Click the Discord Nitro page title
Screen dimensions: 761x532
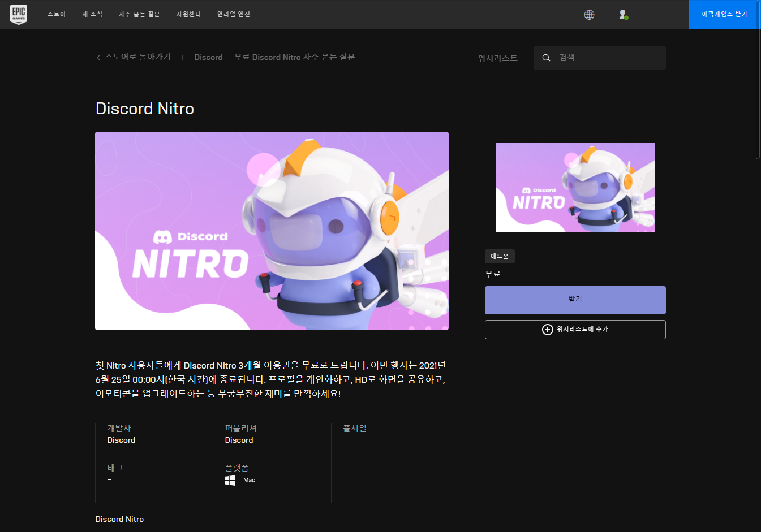coord(145,109)
